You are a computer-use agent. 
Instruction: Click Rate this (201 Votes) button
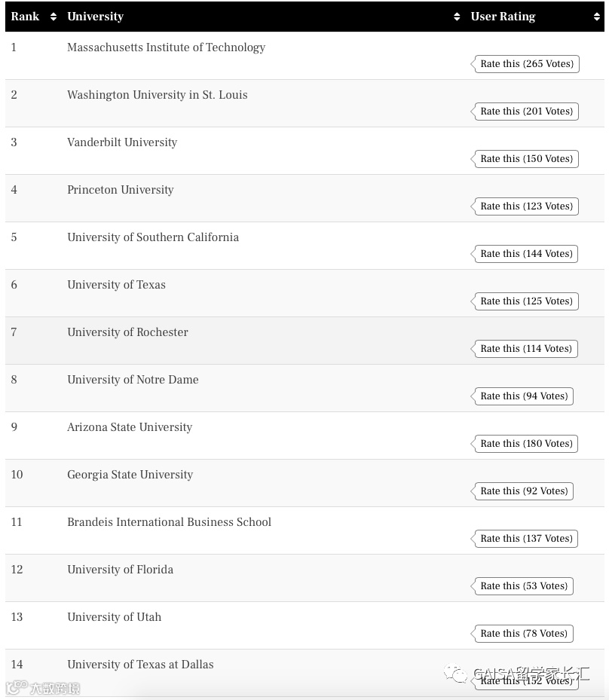coord(526,112)
